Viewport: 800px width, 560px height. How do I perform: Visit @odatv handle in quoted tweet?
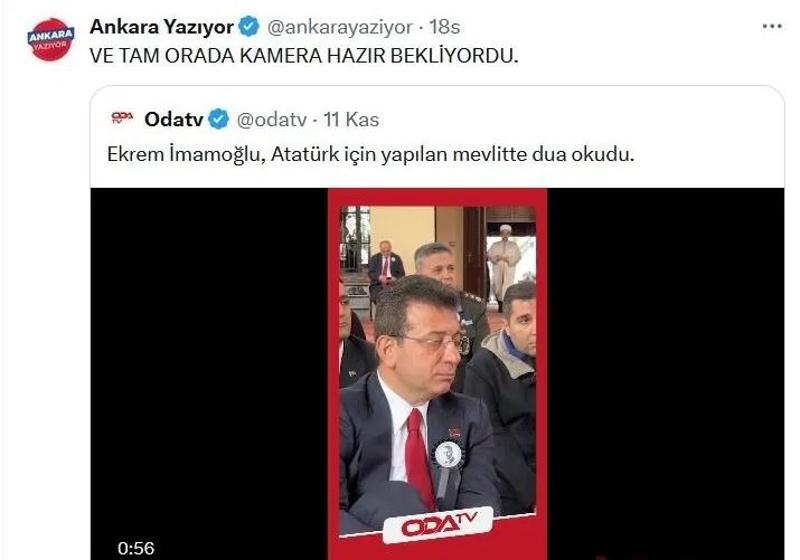[272, 120]
